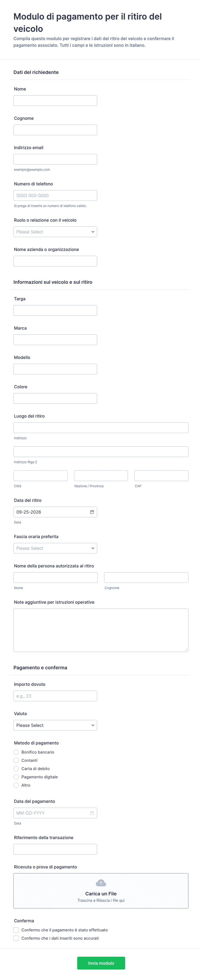Choose Contanti as payment method
Viewport: 200px width, 980px height.
tap(16, 760)
